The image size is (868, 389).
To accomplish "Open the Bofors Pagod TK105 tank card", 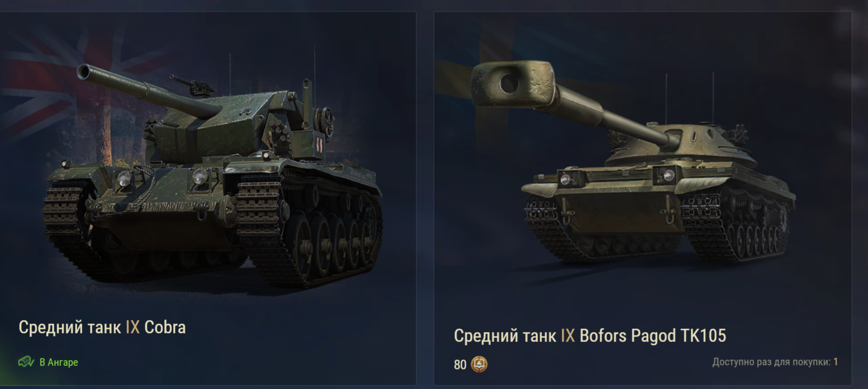I will (x=643, y=198).
